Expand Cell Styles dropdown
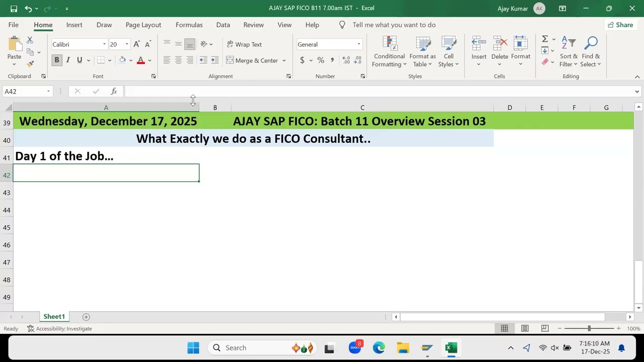 coord(448,52)
